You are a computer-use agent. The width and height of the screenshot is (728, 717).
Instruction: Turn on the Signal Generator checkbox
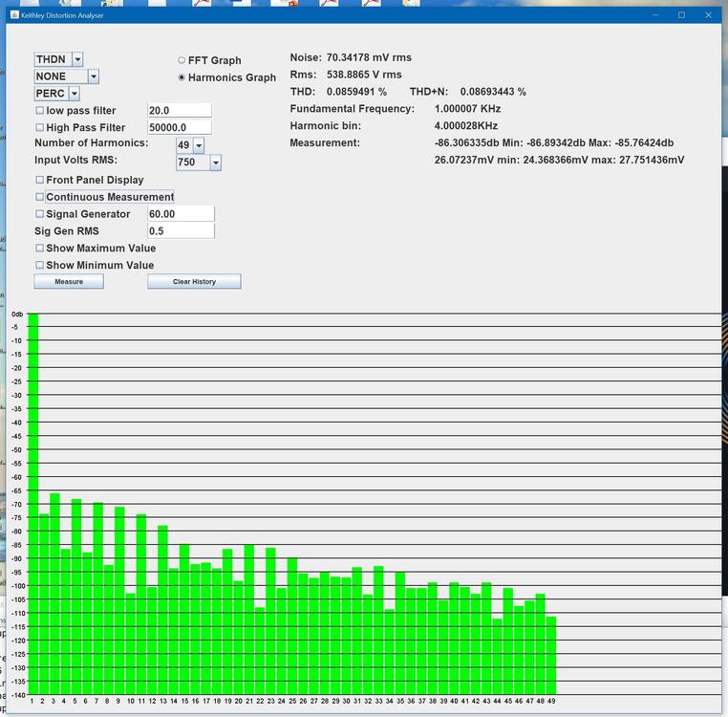(x=40, y=214)
